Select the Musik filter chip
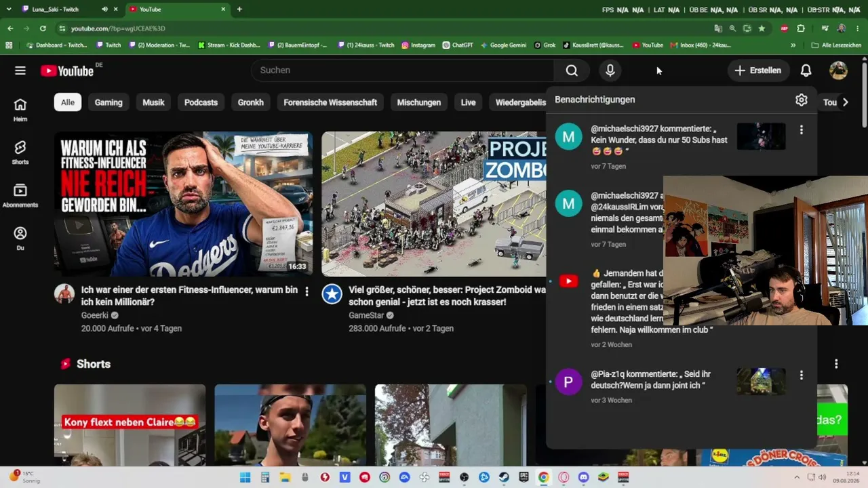The image size is (868, 488). point(153,102)
